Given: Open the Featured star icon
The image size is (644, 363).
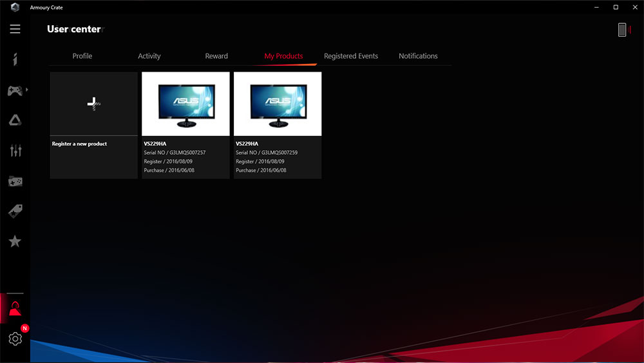Looking at the screenshot, I should click(15, 241).
